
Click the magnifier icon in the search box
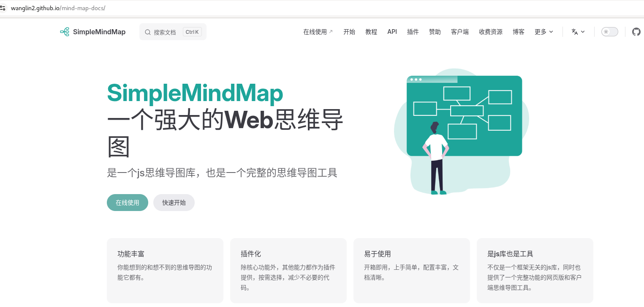148,32
